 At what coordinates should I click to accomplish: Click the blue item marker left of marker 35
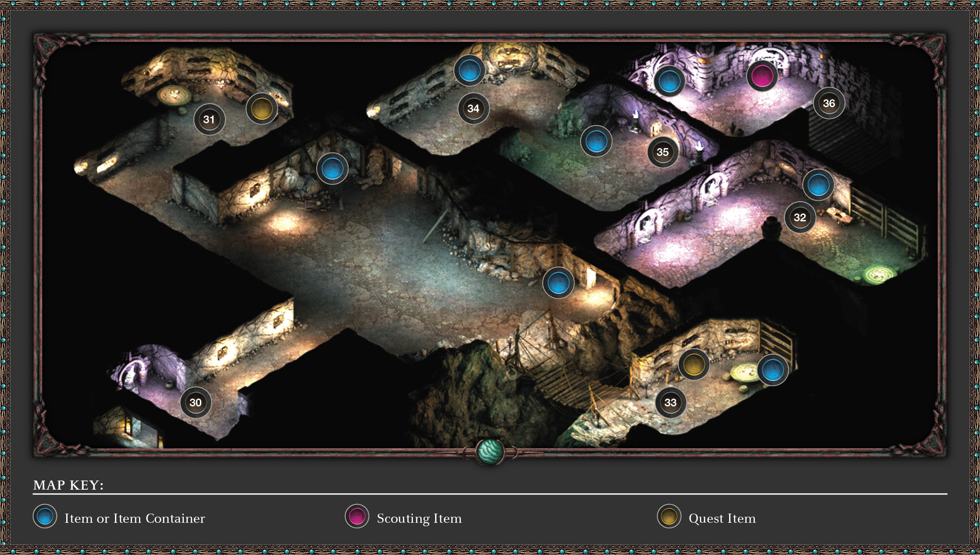click(x=596, y=141)
